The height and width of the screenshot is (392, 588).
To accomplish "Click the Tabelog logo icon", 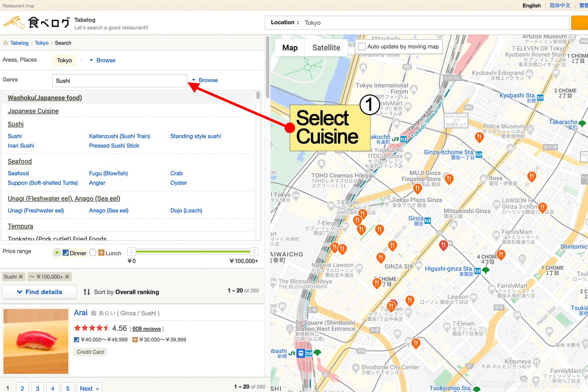I will pyautogui.click(x=14, y=23).
